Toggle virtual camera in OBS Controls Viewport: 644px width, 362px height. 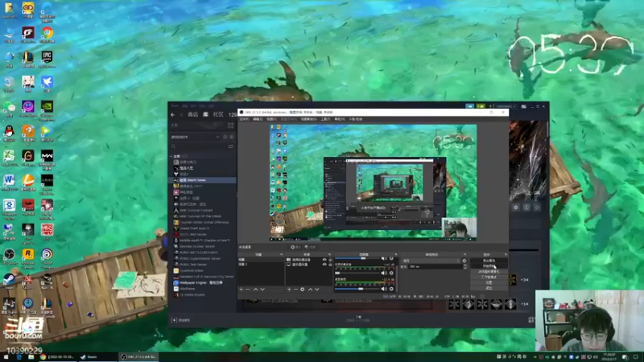coord(489,272)
